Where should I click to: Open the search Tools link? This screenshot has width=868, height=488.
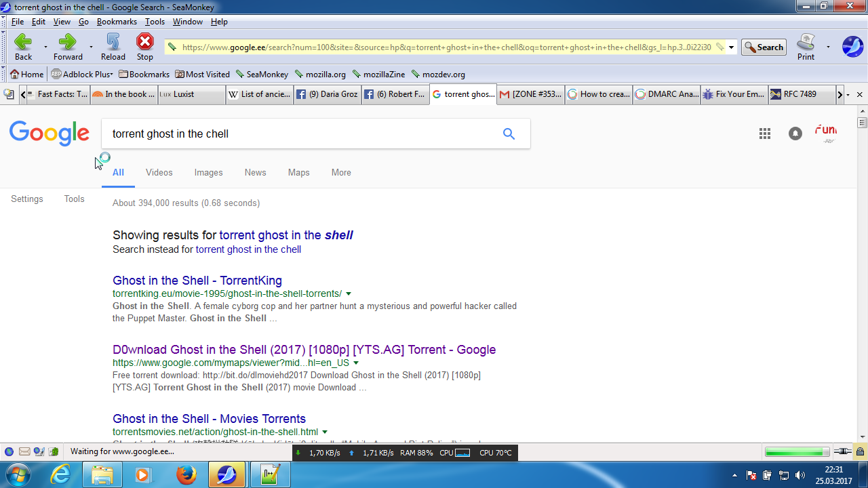tap(75, 199)
